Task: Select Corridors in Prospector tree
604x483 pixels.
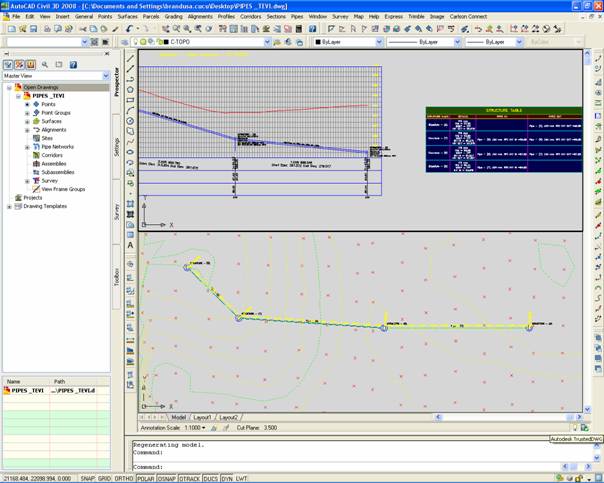Action: [x=52, y=155]
